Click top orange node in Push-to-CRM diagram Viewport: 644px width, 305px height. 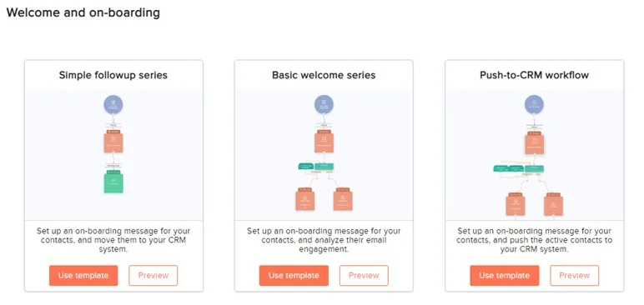tap(535, 142)
